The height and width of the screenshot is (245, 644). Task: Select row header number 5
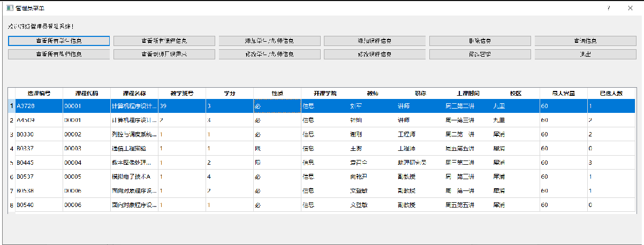coord(12,162)
